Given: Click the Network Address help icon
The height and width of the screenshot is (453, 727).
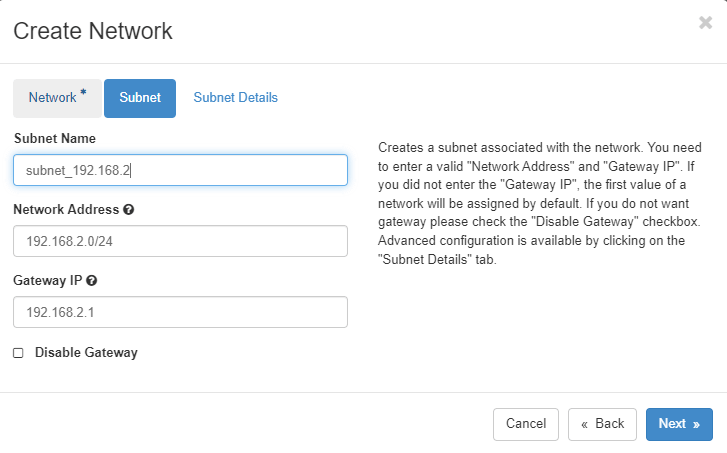Looking at the screenshot, I should pos(129,210).
